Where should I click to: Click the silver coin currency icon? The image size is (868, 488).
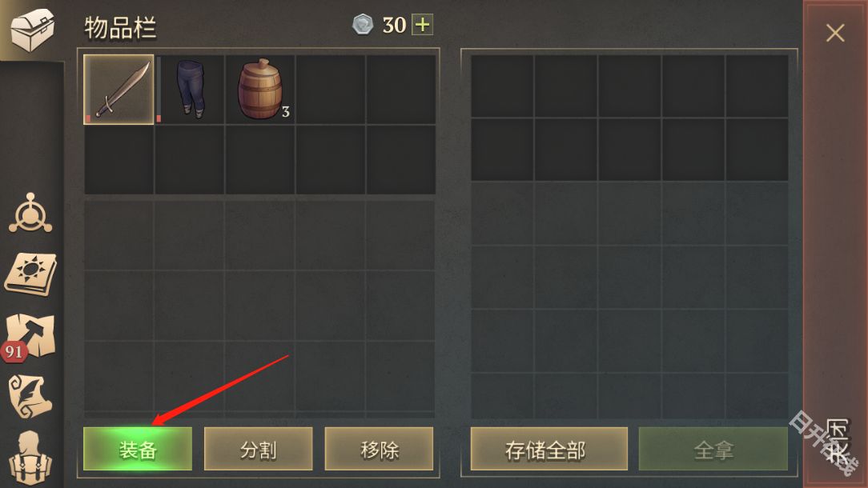(x=364, y=25)
